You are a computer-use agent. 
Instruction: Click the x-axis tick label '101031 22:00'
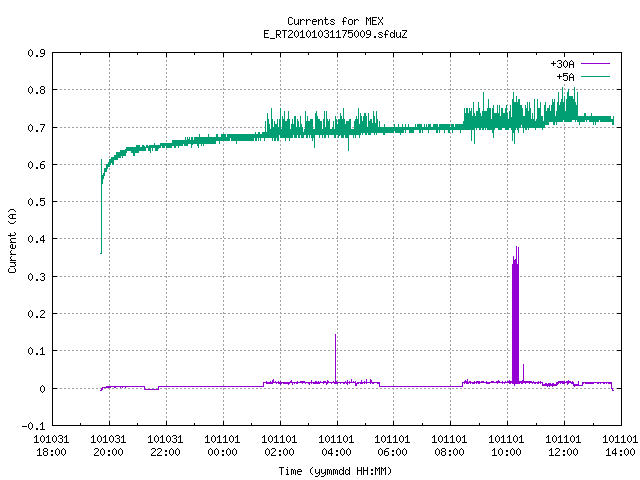pyautogui.click(x=165, y=445)
